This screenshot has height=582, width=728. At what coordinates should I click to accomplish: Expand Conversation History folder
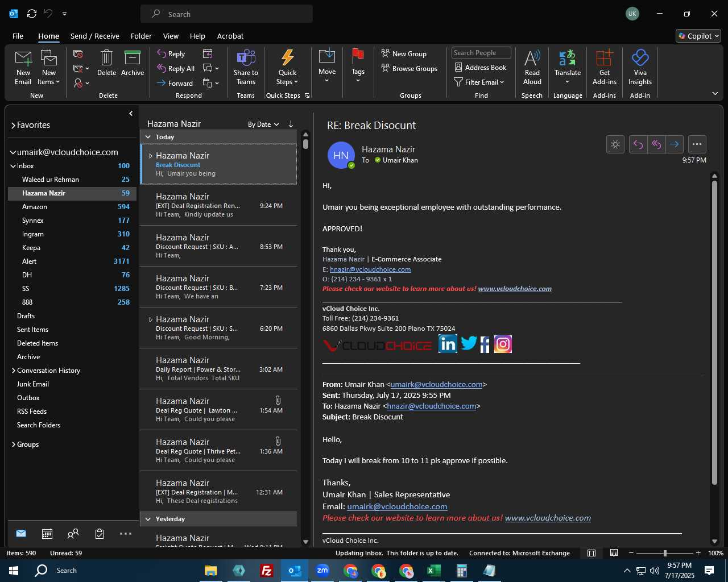(13, 371)
